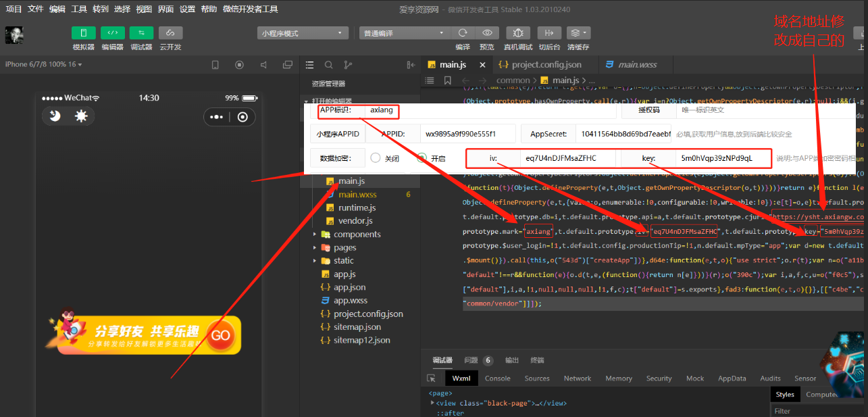Image resolution: width=868 pixels, height=417 pixels.
Task: Expand the static folder
Action: pyautogui.click(x=315, y=261)
